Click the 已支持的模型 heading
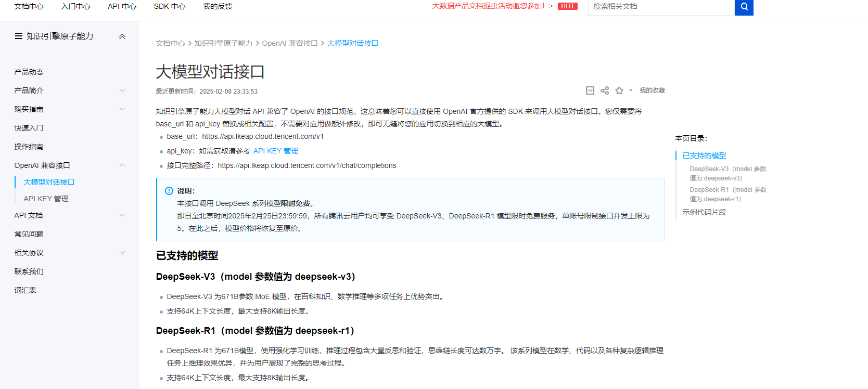The width and height of the screenshot is (868, 389). (187, 255)
